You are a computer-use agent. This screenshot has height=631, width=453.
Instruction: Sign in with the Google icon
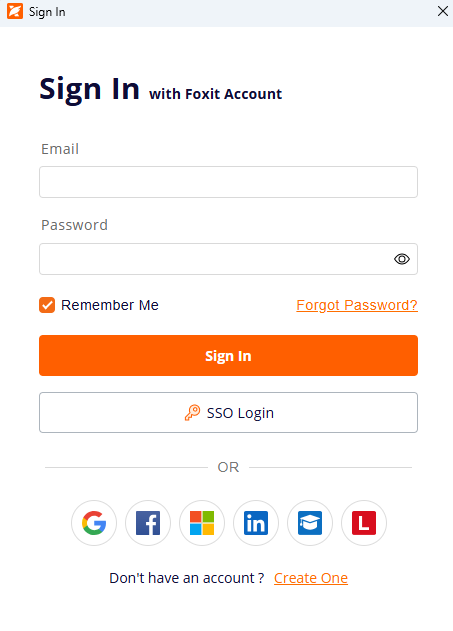[x=94, y=523]
